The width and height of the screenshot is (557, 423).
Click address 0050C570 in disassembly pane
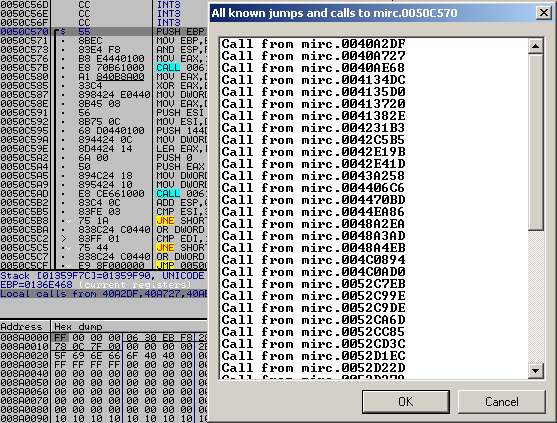coord(25,32)
